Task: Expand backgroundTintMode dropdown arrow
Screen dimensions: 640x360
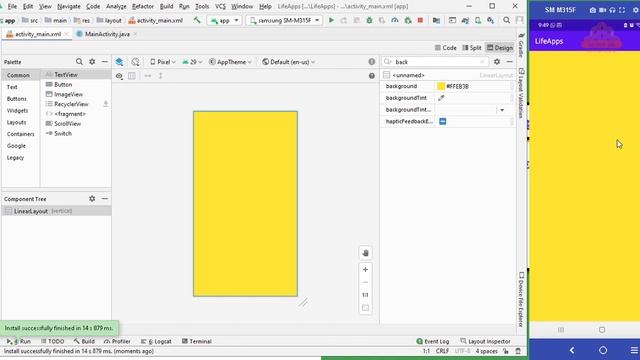Action: coord(502,110)
